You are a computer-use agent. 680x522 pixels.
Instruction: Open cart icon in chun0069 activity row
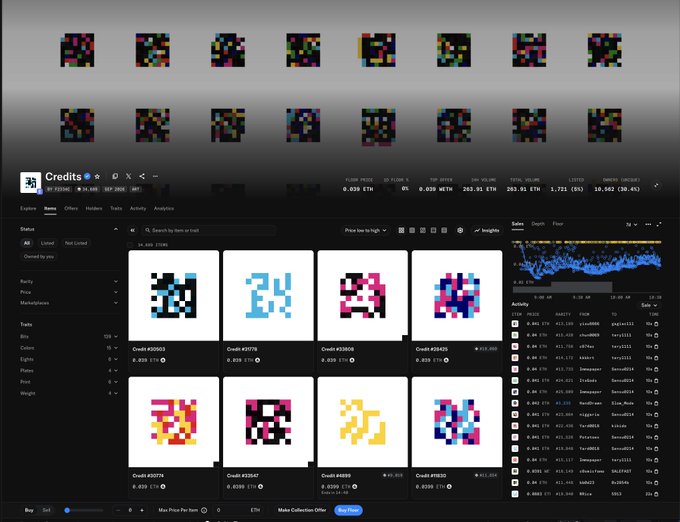[656, 335]
